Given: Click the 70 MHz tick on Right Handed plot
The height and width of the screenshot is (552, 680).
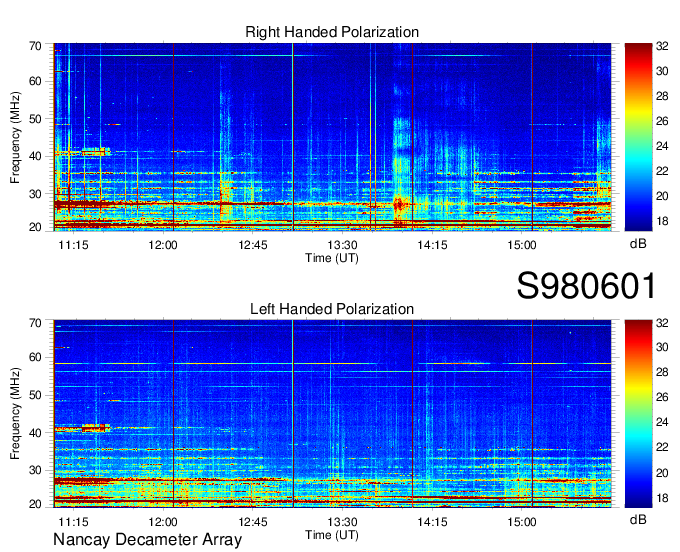Looking at the screenshot, I should (35, 46).
